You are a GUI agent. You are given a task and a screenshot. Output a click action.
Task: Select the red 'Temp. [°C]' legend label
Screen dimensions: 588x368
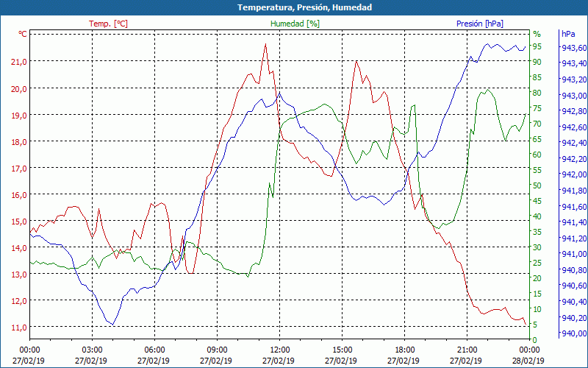[108, 24]
